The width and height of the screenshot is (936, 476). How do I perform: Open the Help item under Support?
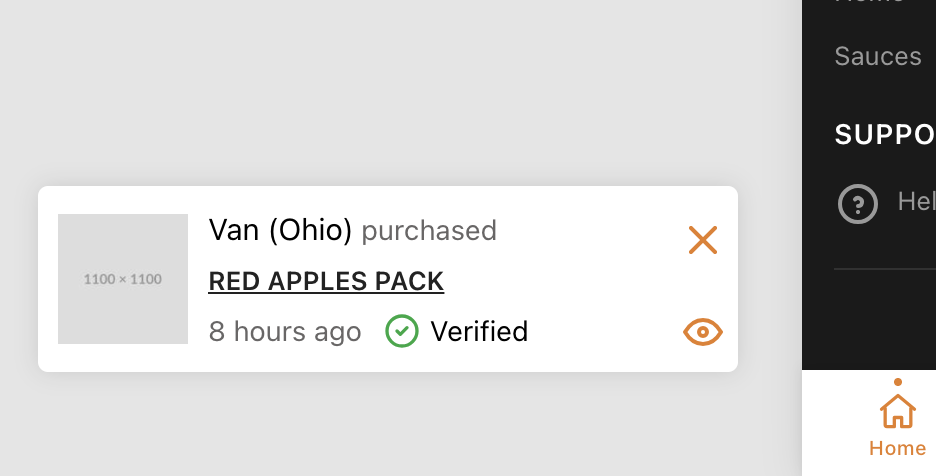pos(915,202)
